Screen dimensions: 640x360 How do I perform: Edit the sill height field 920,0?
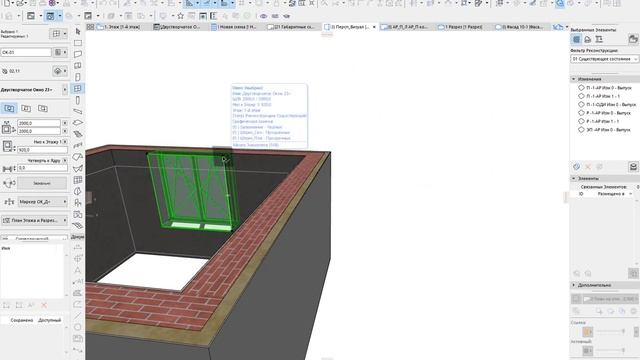click(42, 150)
